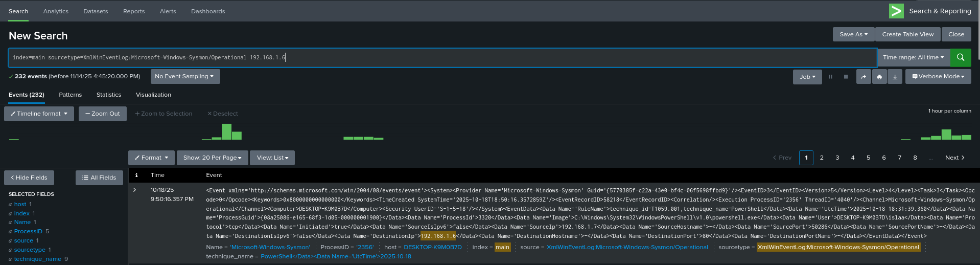Image resolution: width=980 pixels, height=265 pixels.
Task: Stop the search job
Action: [846, 77]
